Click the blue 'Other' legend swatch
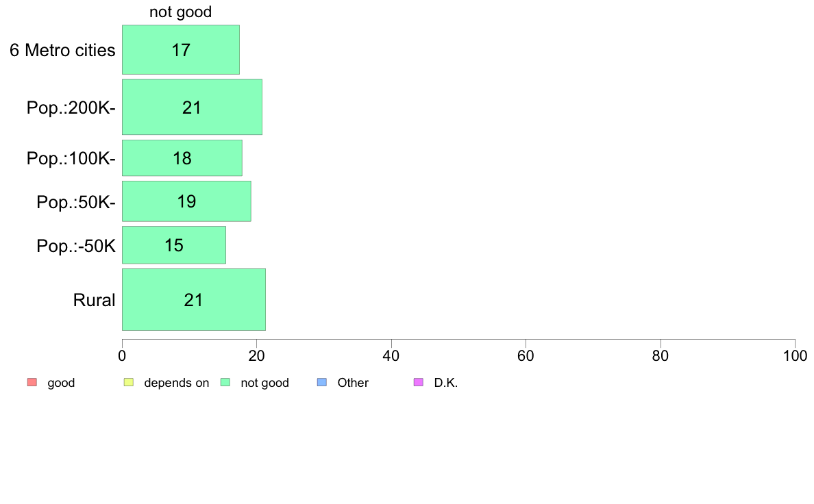814x504 pixels. (x=322, y=383)
